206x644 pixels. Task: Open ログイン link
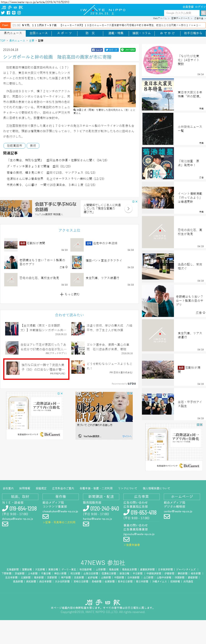point(200,7)
